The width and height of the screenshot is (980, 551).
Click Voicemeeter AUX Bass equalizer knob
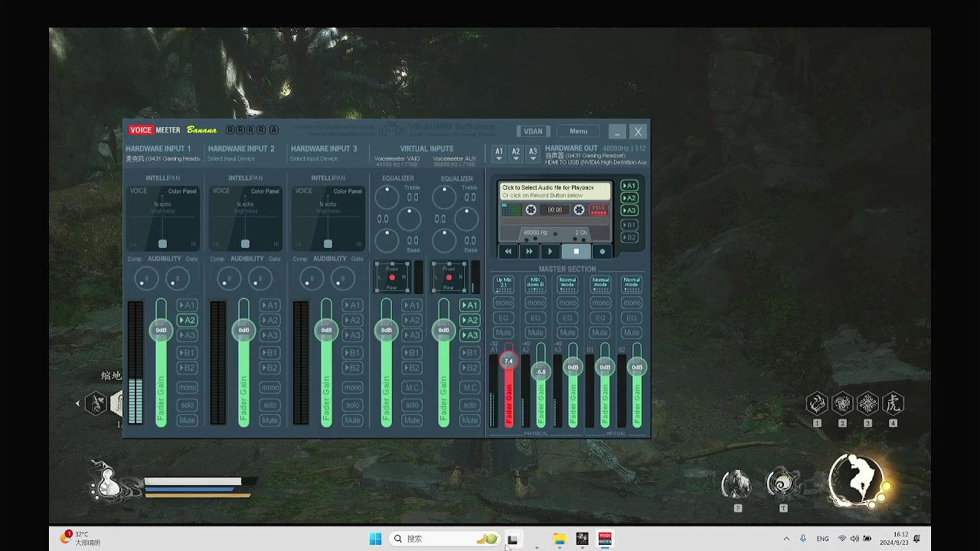tap(444, 241)
